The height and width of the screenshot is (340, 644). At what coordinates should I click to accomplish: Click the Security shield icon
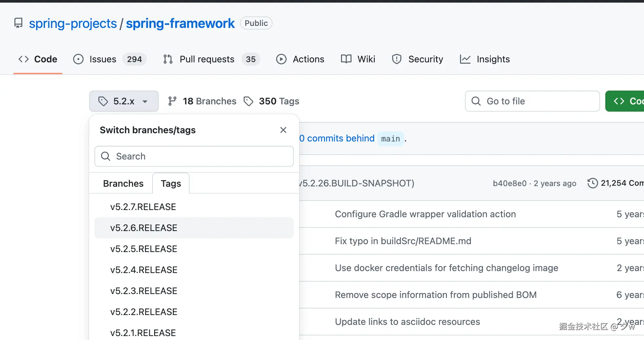point(396,59)
